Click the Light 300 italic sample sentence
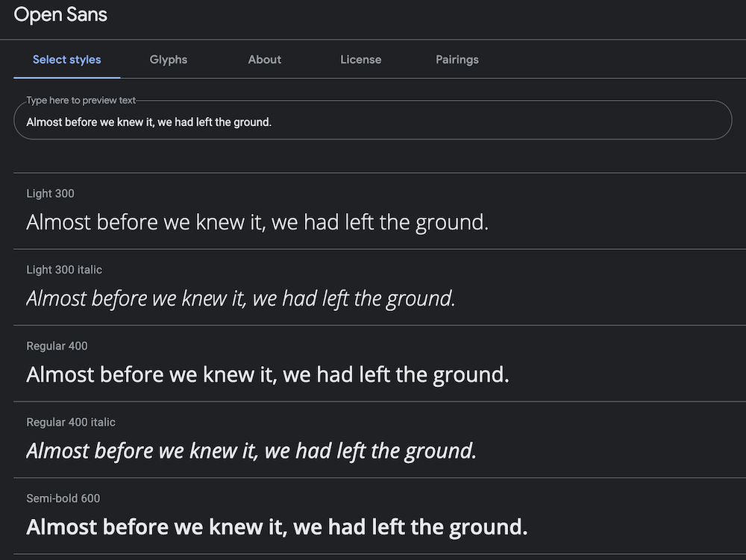 (x=241, y=298)
